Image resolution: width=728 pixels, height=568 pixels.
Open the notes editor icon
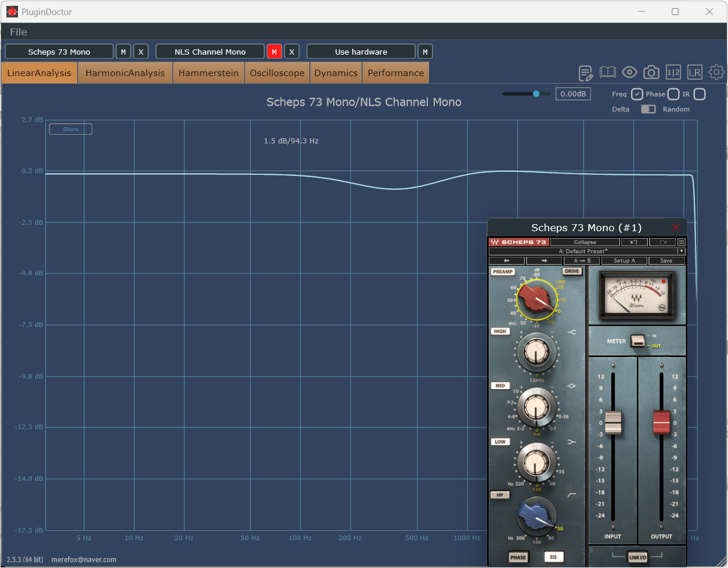pyautogui.click(x=586, y=73)
